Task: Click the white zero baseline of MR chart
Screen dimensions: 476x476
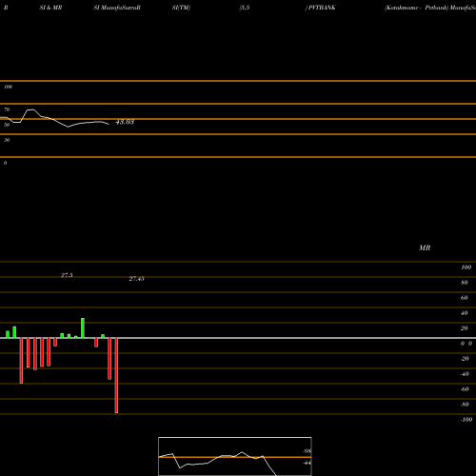Action: (x=238, y=338)
